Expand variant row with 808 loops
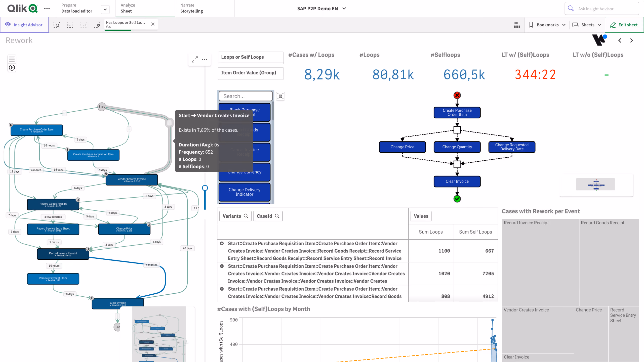This screenshot has width=644, height=362. 222,289
